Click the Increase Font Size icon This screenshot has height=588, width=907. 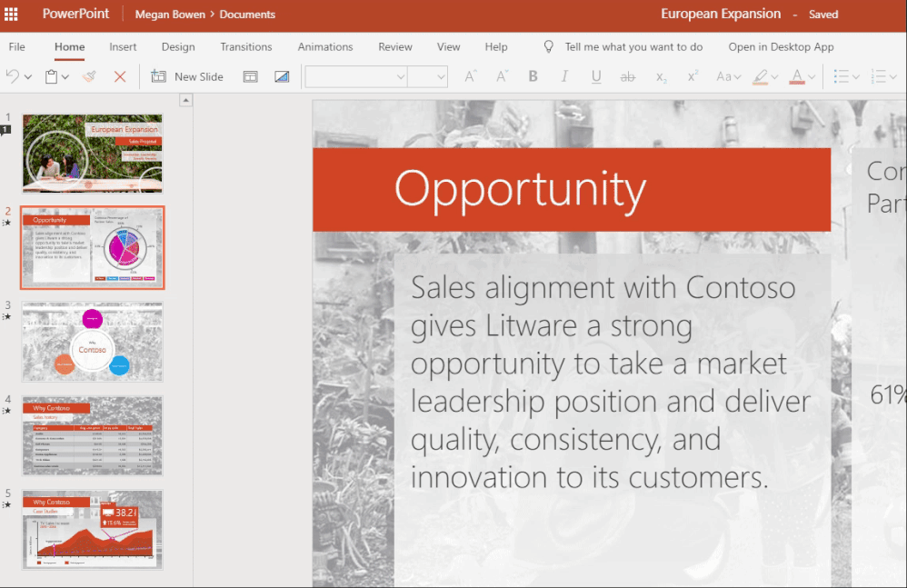(471, 76)
